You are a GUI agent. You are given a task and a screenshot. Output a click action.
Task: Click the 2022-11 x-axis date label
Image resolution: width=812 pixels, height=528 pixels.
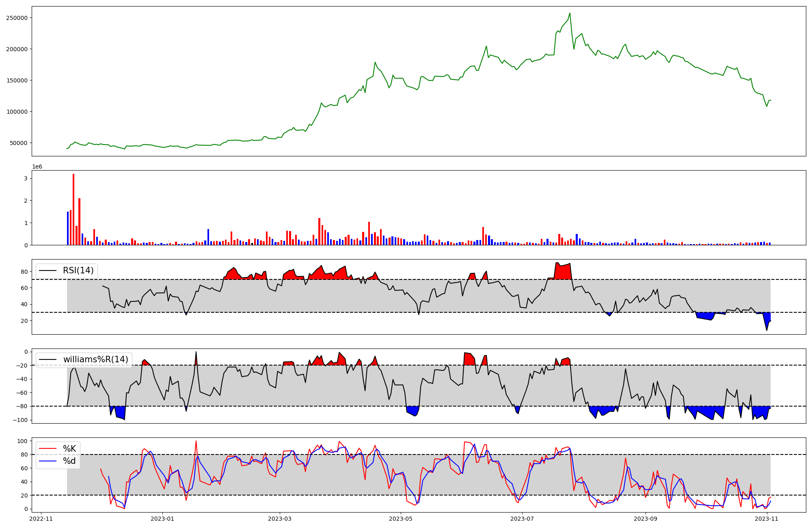pos(41,518)
